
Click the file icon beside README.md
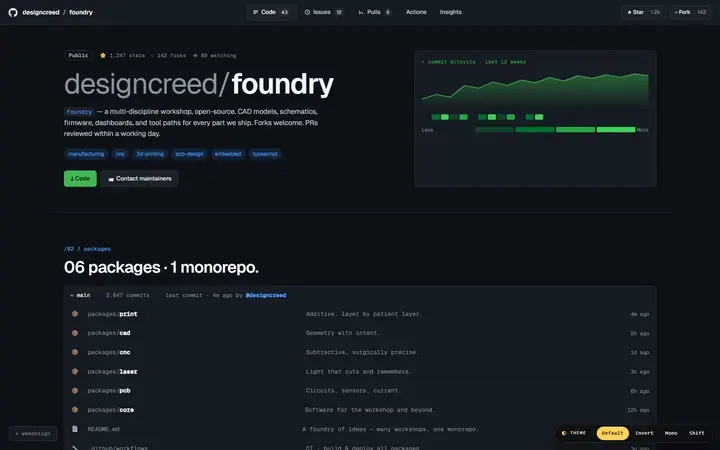pos(75,429)
